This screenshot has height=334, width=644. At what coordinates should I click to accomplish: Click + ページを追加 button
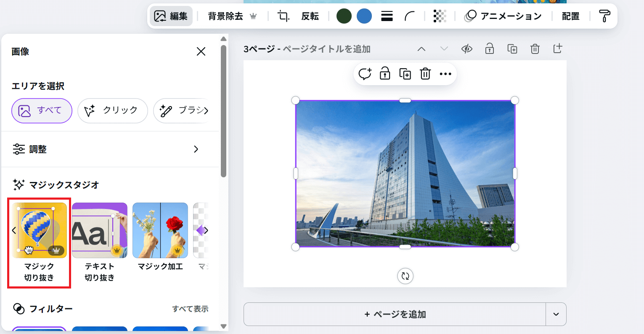tap(395, 314)
